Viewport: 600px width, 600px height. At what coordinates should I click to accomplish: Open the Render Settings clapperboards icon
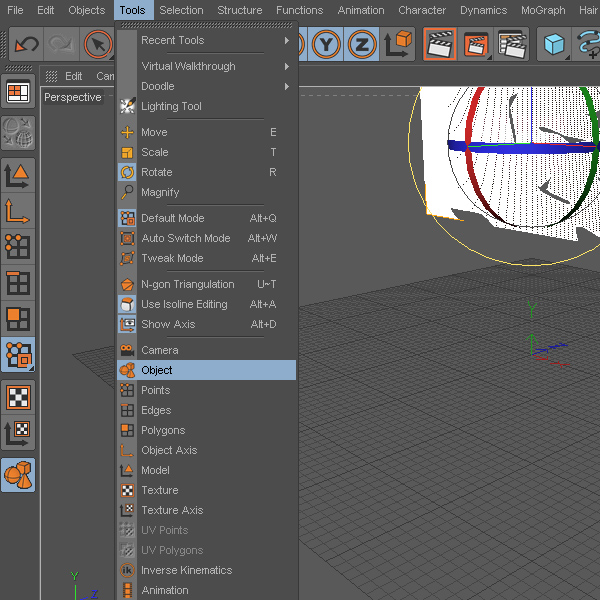[512, 44]
